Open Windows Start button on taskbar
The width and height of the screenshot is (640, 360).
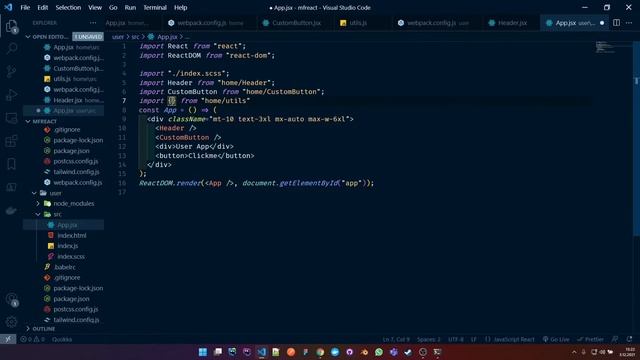203,352
